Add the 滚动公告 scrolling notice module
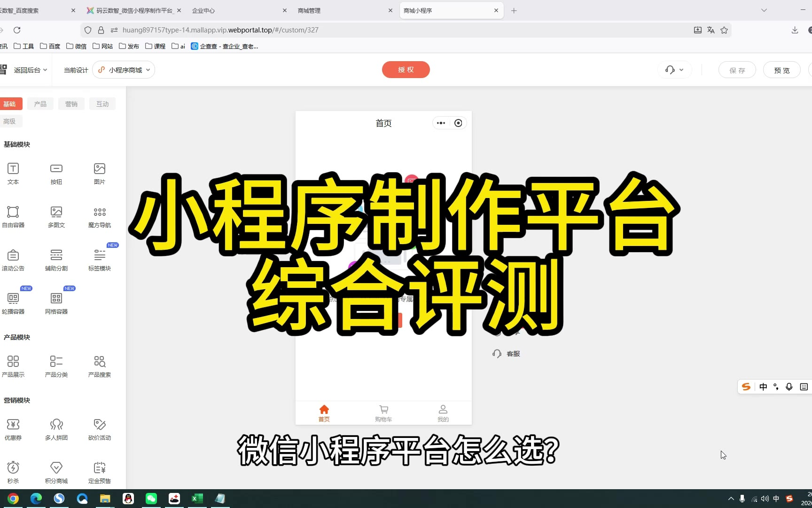The width and height of the screenshot is (812, 508). [13, 260]
